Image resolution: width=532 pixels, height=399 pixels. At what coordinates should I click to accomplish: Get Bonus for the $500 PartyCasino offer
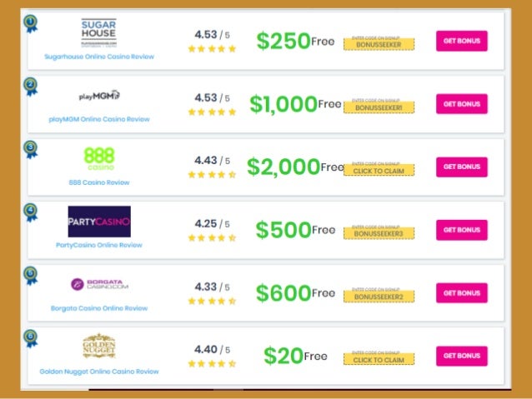[462, 230]
